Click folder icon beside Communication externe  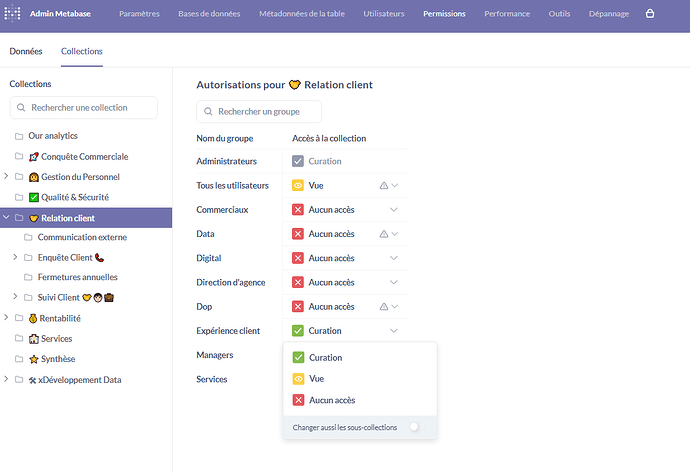[28, 237]
